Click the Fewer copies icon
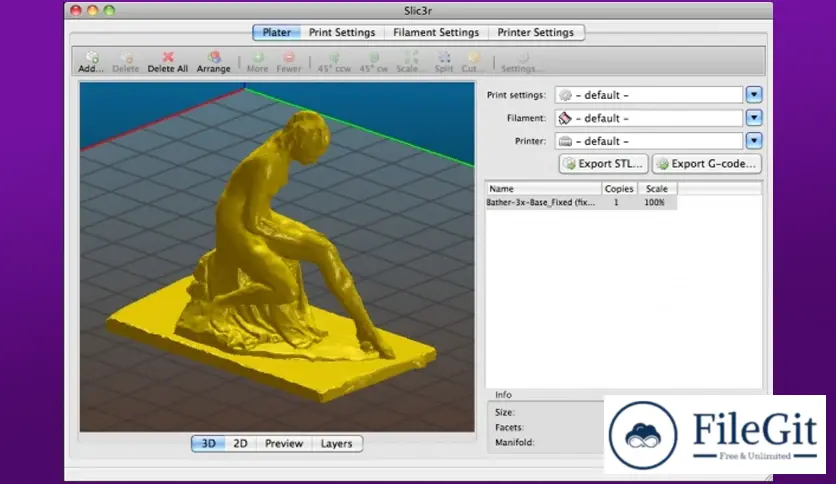 click(289, 62)
